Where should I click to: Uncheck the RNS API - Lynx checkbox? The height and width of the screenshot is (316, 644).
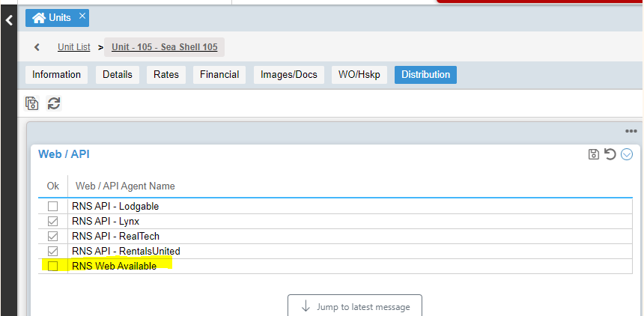[x=52, y=222]
